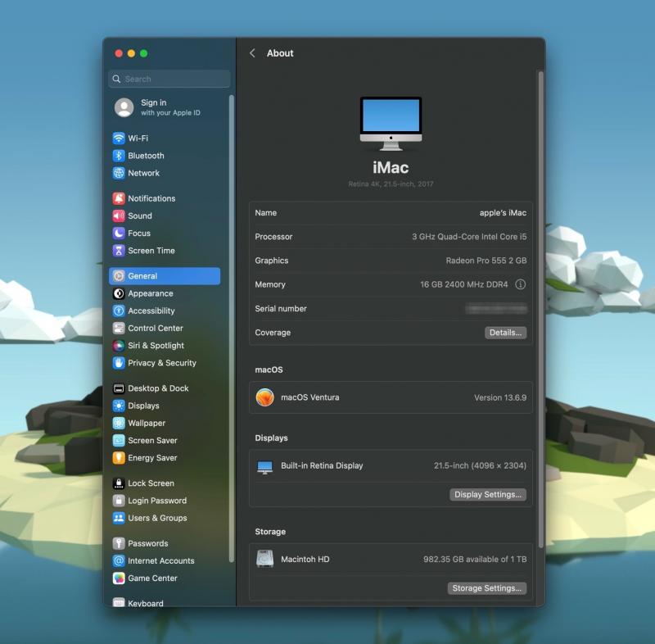Select Login Password icon
The image size is (655, 644).
coord(119,501)
